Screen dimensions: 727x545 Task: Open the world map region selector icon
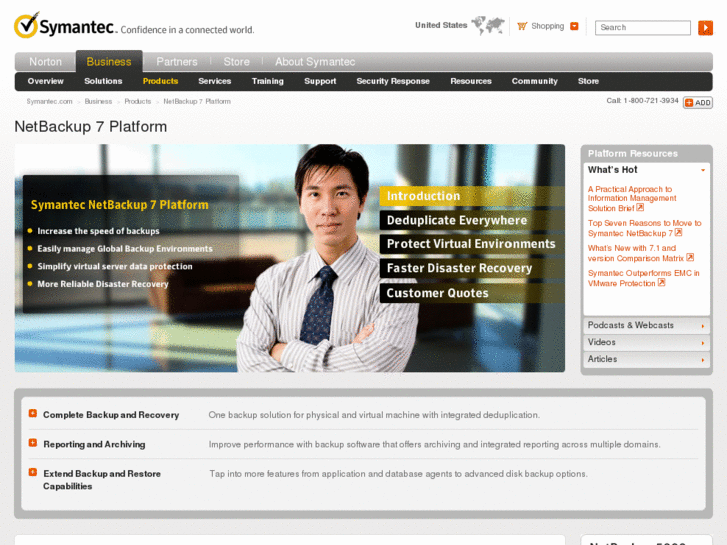pyautogui.click(x=488, y=25)
